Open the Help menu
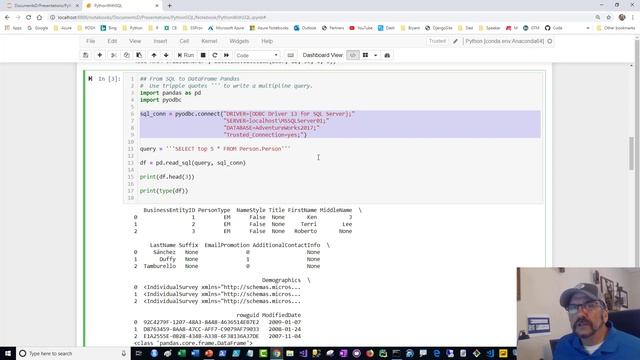This screenshot has height=360, width=640. tap(267, 41)
